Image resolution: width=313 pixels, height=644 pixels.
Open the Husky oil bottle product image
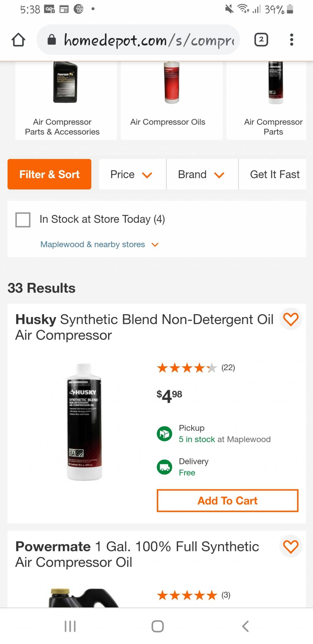pos(84,422)
